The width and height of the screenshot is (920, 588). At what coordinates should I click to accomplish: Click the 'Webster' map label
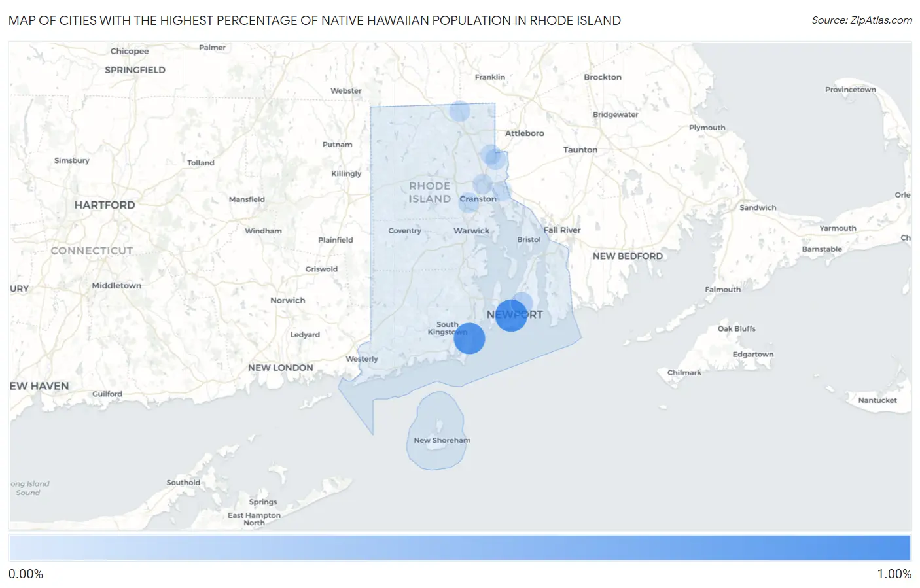[345, 91]
